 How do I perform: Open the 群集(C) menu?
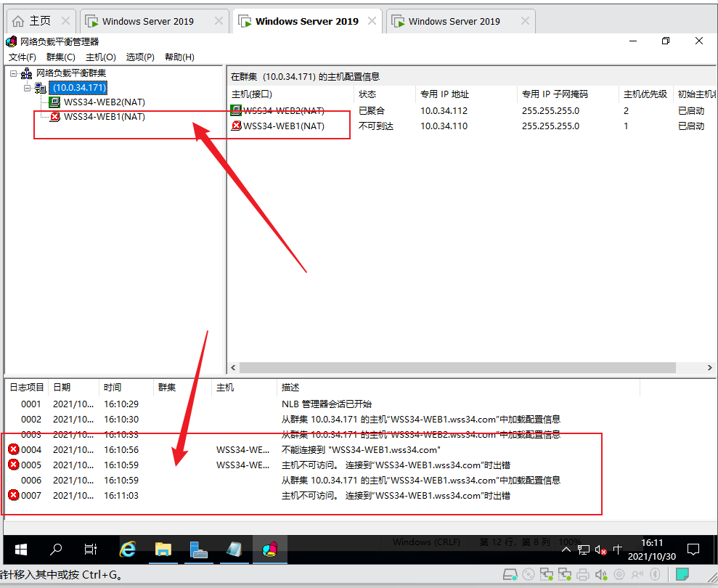(60, 57)
